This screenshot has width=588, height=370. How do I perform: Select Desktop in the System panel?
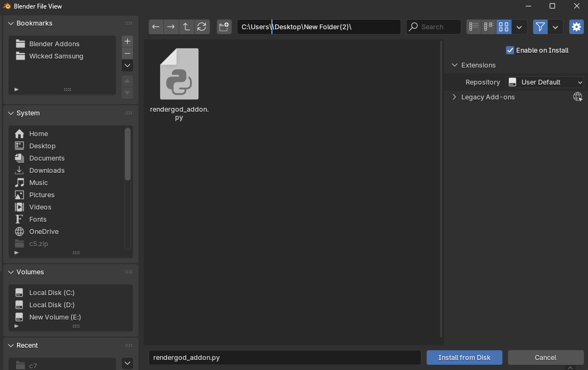43,146
